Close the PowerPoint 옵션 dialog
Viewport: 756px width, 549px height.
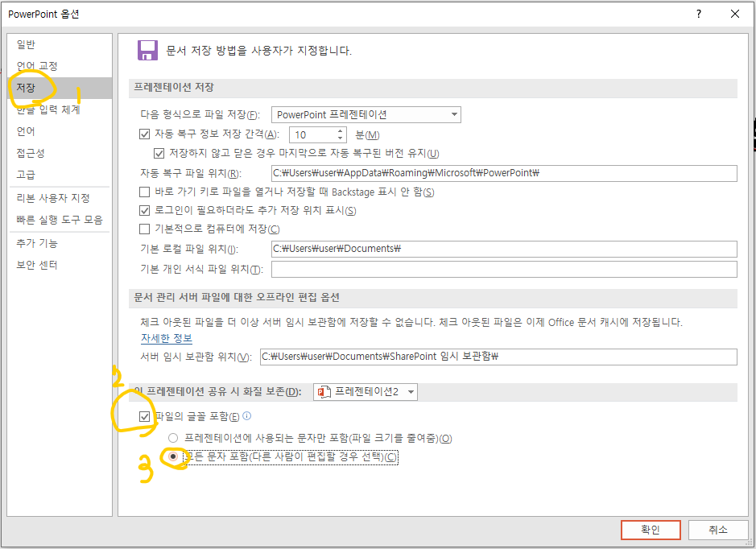[x=735, y=14]
